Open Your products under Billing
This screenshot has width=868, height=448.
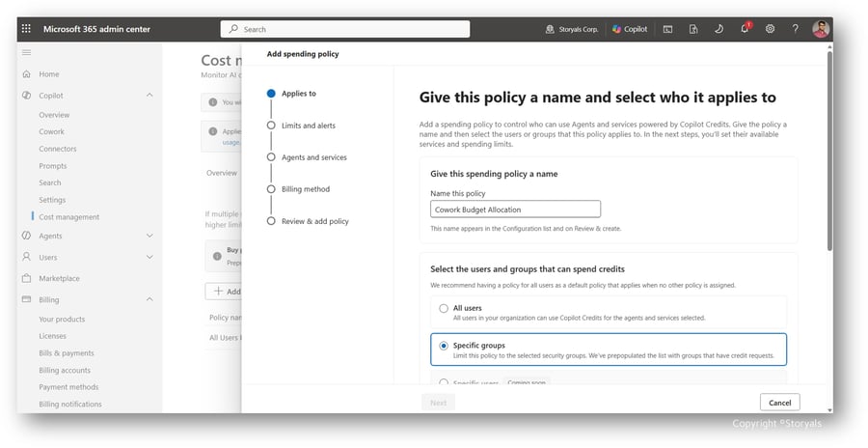coord(62,319)
